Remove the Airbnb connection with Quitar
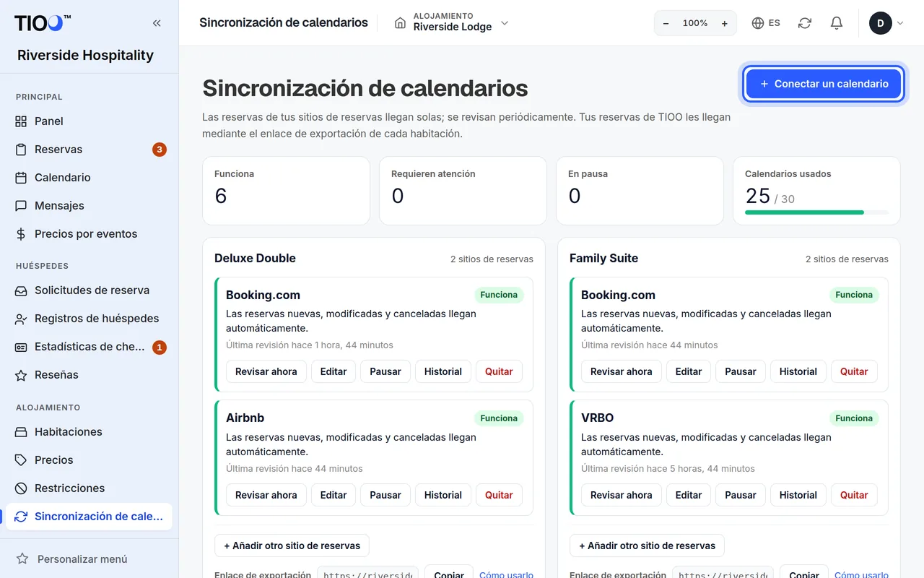The height and width of the screenshot is (578, 924). pos(499,495)
